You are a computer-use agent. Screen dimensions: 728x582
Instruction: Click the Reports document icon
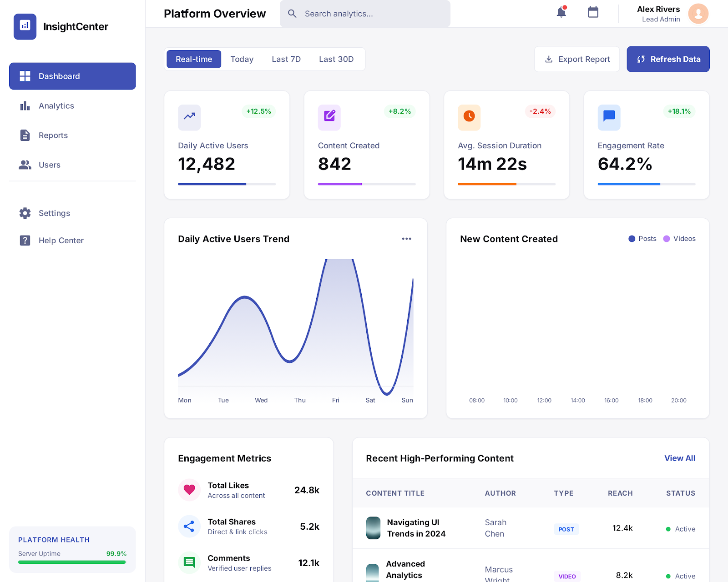click(x=25, y=135)
